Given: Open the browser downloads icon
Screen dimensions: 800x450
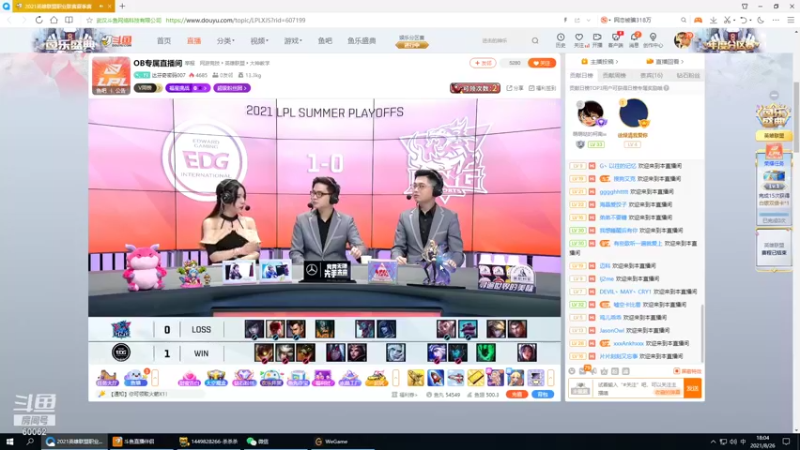Looking at the screenshot, I should 713,20.
